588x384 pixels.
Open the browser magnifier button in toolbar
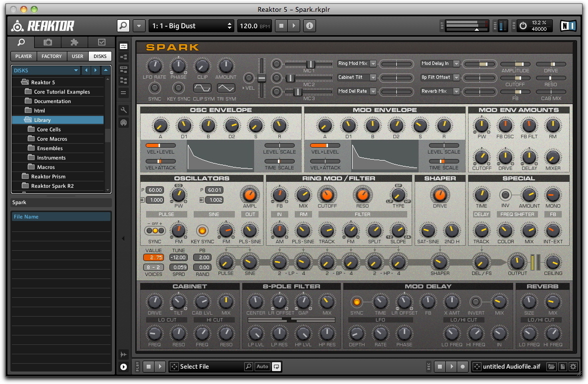(123, 26)
